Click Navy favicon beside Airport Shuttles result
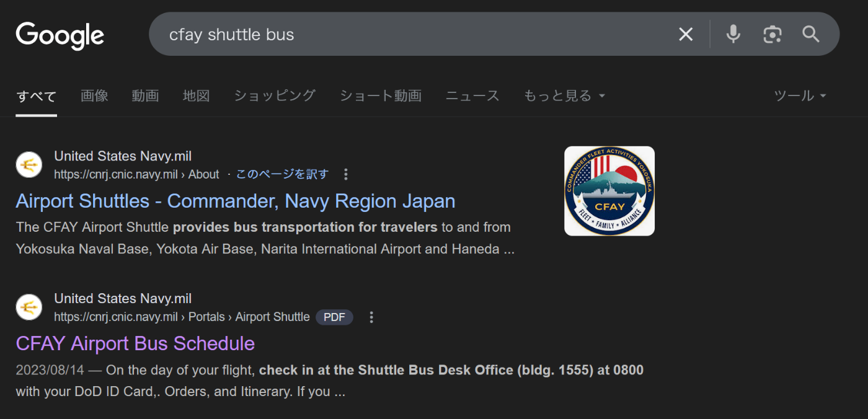Viewport: 868px width, 419px height. 29,165
